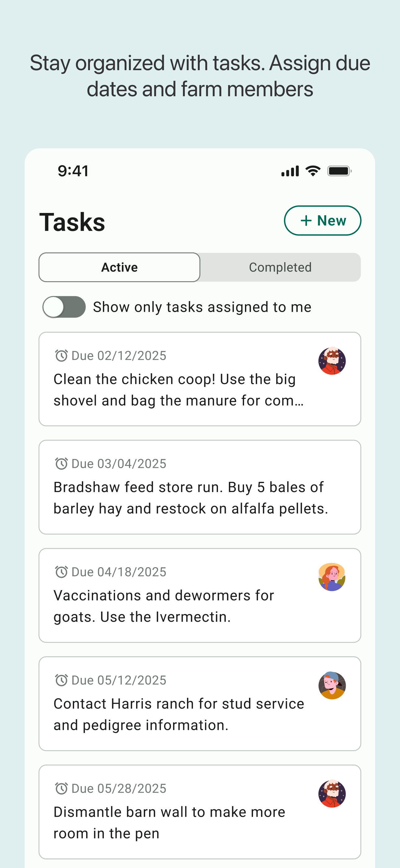
Task: Open assignee avatar on goat vaccinations task
Action: pyautogui.click(x=332, y=577)
